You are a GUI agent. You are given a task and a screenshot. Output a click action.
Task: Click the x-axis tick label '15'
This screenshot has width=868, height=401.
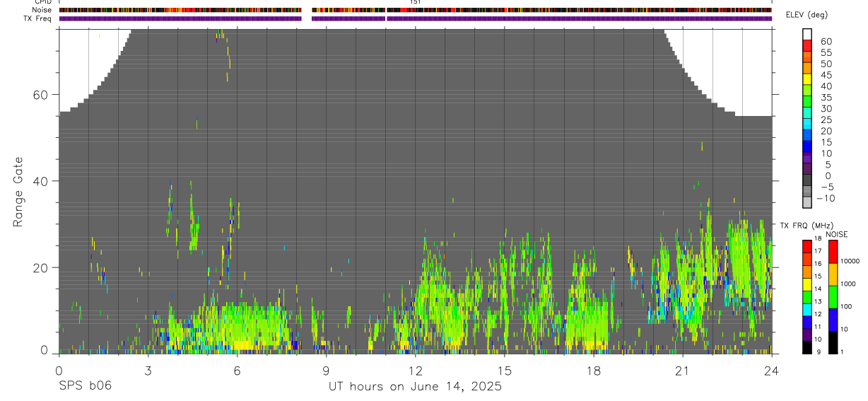coord(504,371)
